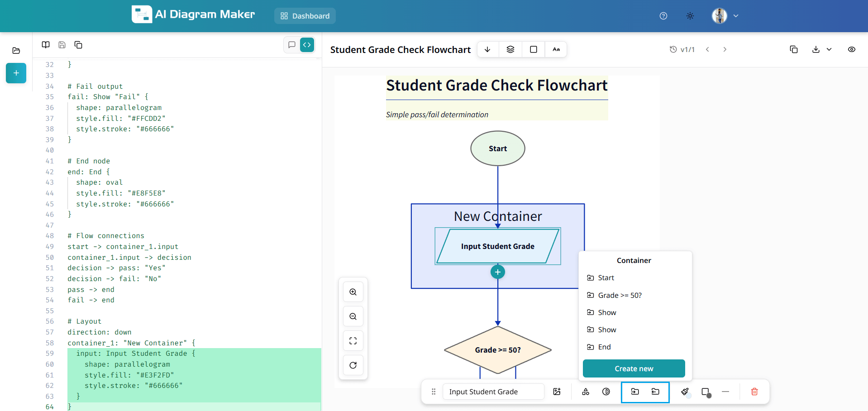Image resolution: width=868 pixels, height=411 pixels.
Task: Click the add image icon beside the label
Action: [557, 392]
